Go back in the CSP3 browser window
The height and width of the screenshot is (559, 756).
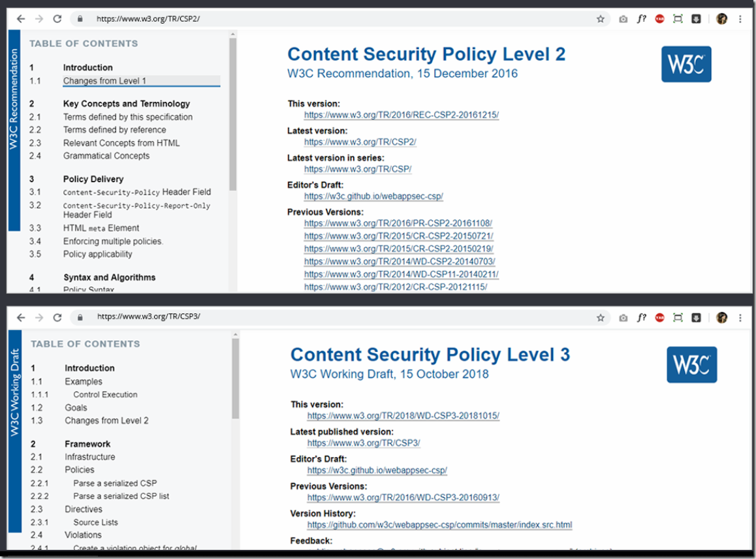tap(21, 317)
